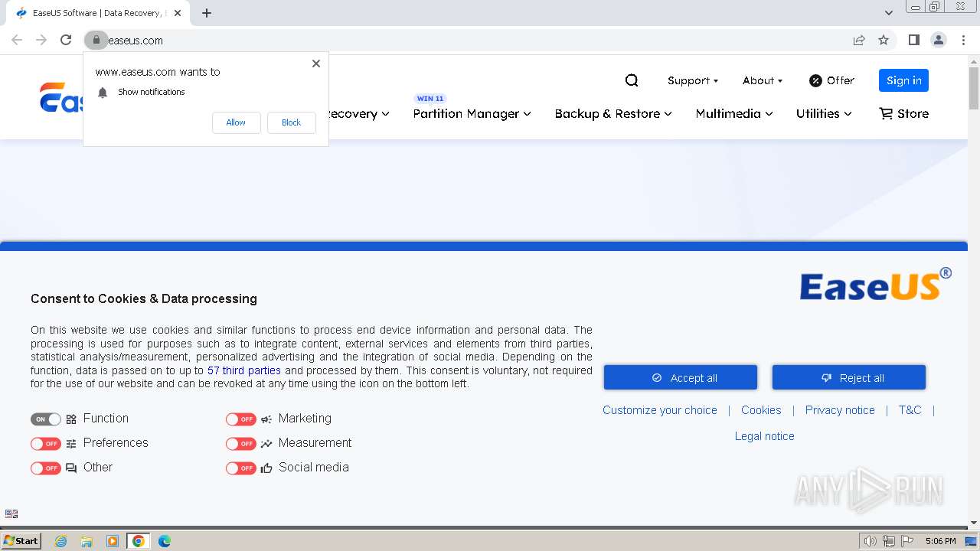
Task: Click the taskbar clock showing 5:06 PM
Action: click(940, 541)
